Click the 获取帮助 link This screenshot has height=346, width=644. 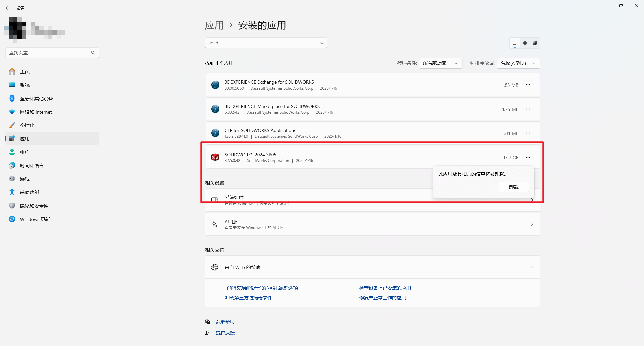(x=225, y=322)
